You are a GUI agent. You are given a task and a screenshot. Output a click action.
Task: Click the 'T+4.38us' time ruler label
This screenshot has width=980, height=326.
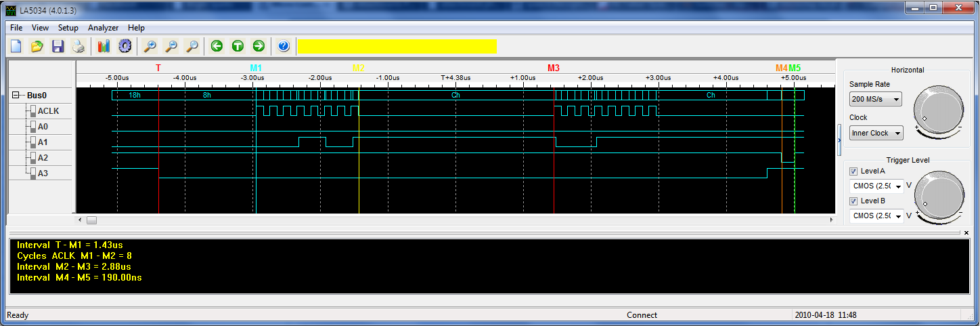(x=455, y=78)
